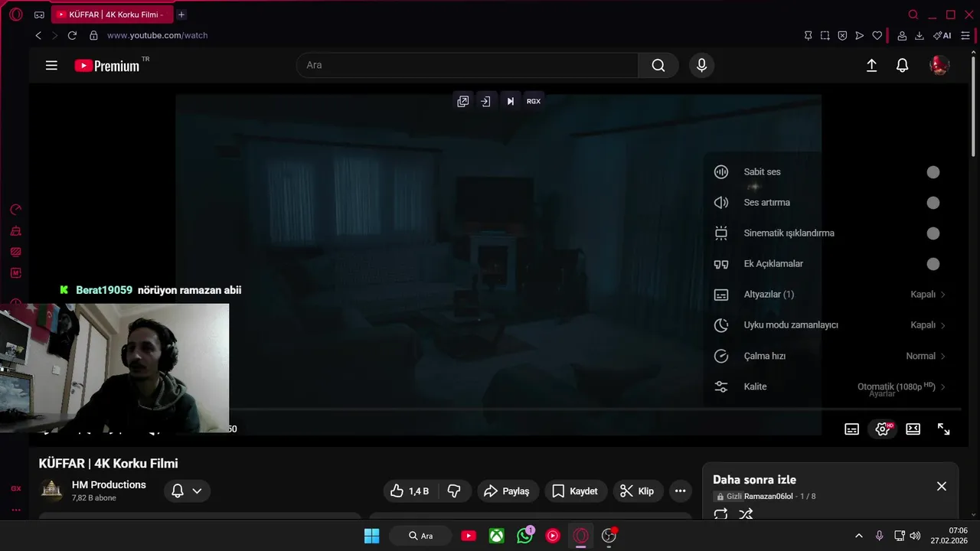Open more actions three-dot menu
Image resolution: width=980 pixels, height=551 pixels.
(680, 491)
